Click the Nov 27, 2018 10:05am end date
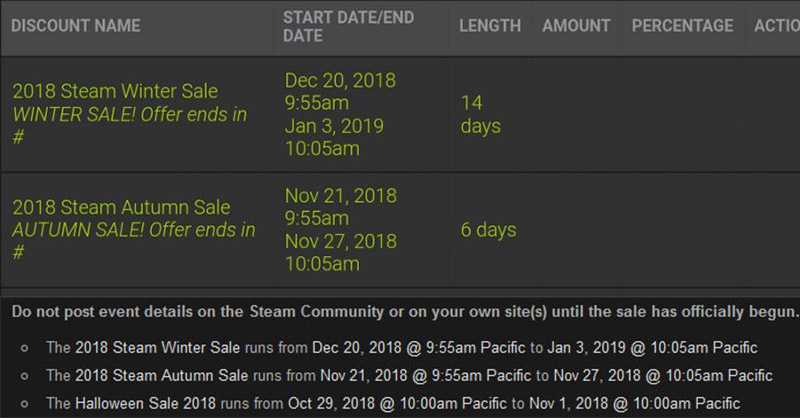 click(340, 253)
